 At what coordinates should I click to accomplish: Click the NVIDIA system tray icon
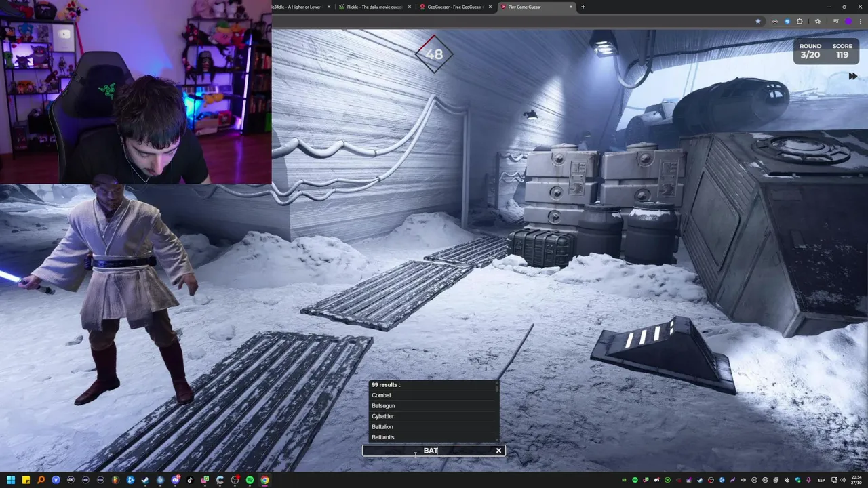tap(624, 480)
